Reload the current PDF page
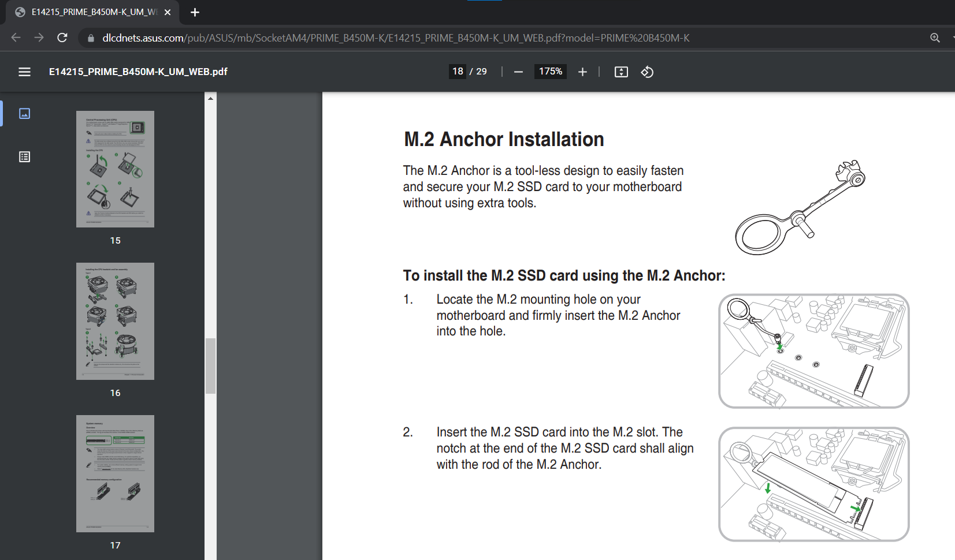 [x=62, y=38]
